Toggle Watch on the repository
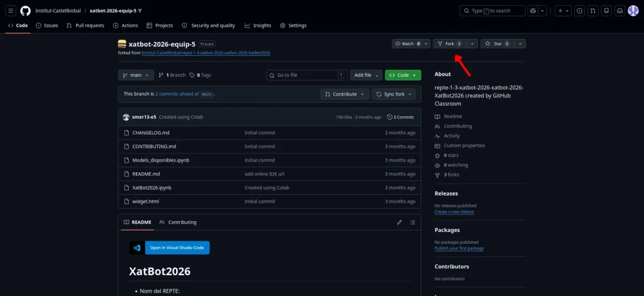The height and width of the screenshot is (296, 644). click(408, 44)
